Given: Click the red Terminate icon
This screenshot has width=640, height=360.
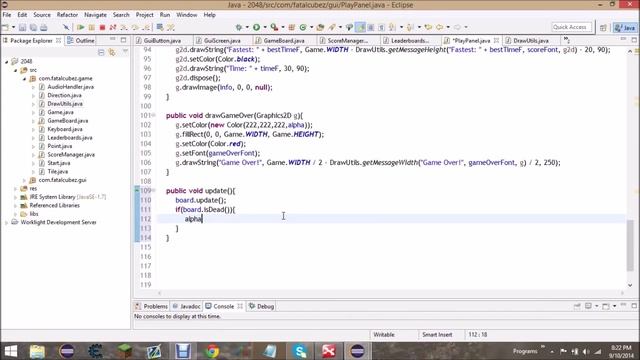Looking at the screenshot, I should pyautogui.click(x=102, y=27).
